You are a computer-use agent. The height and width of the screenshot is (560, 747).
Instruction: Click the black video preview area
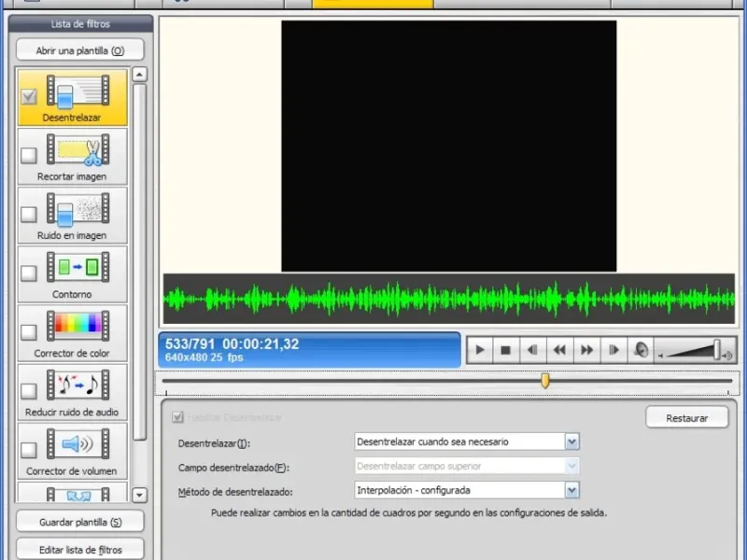click(x=449, y=147)
